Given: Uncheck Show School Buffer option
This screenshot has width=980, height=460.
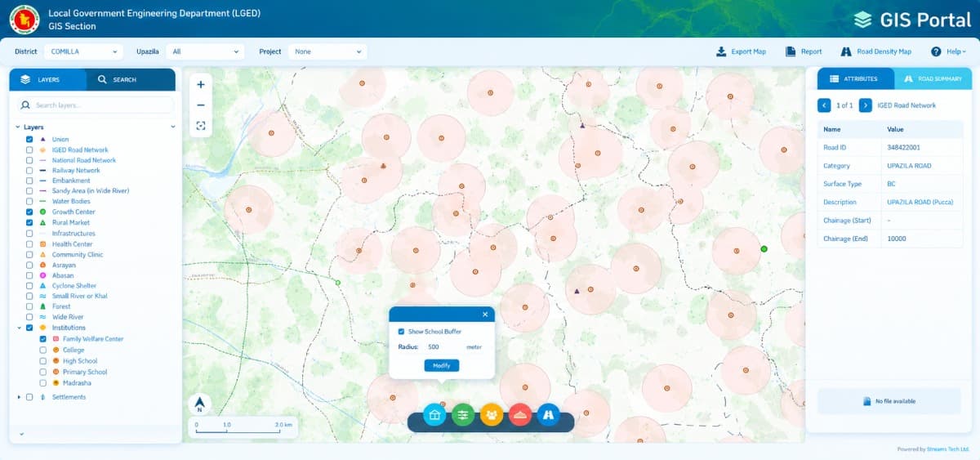Looking at the screenshot, I should coord(401,332).
